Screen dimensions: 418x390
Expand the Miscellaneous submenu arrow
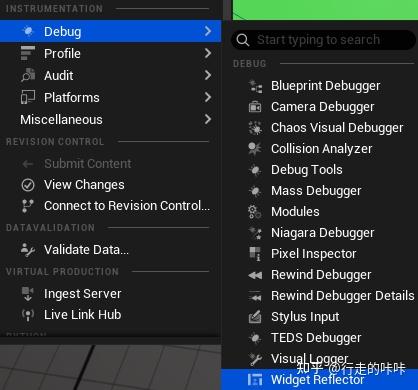click(x=208, y=119)
